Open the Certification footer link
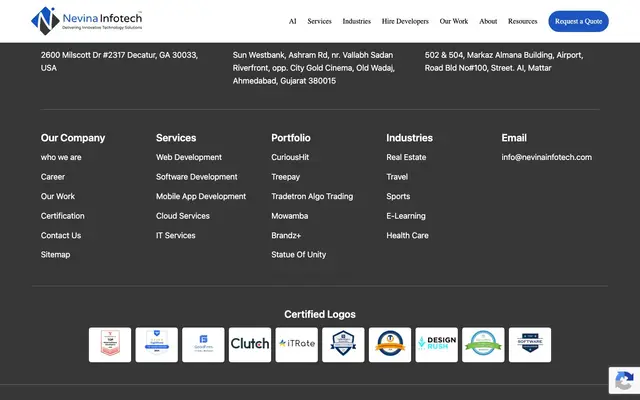640x400 pixels. point(62,216)
